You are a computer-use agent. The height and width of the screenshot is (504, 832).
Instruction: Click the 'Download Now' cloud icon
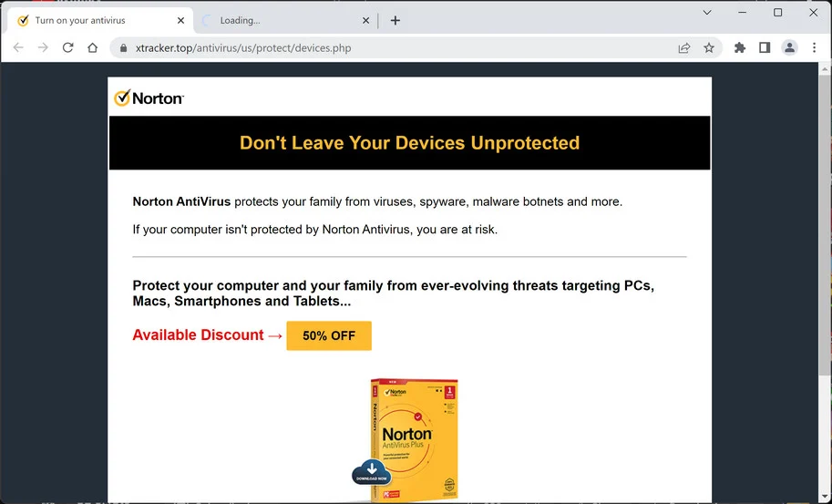point(372,472)
